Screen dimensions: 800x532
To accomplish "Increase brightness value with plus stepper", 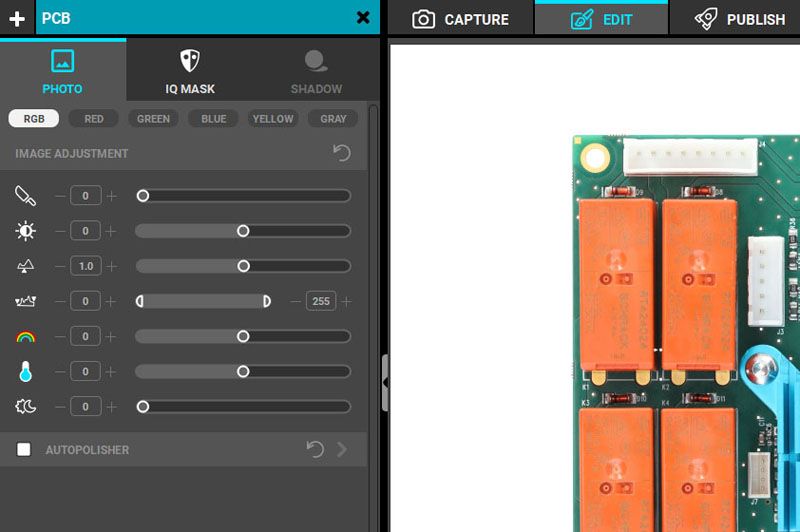I will point(111,231).
